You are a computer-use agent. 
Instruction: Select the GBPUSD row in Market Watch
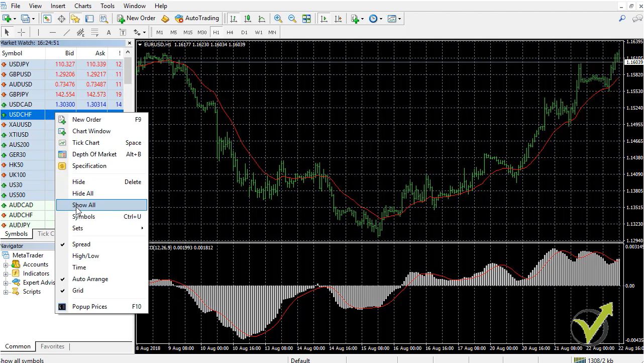(20, 74)
